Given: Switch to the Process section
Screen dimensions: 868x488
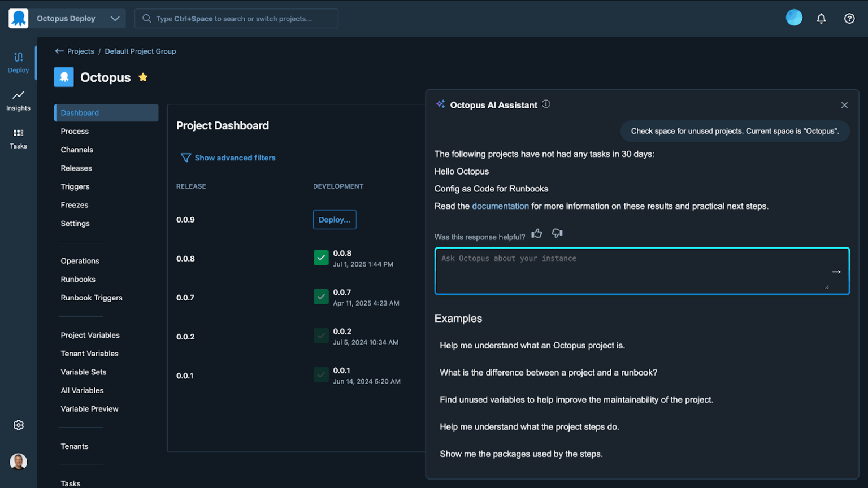Looking at the screenshot, I should (x=74, y=131).
